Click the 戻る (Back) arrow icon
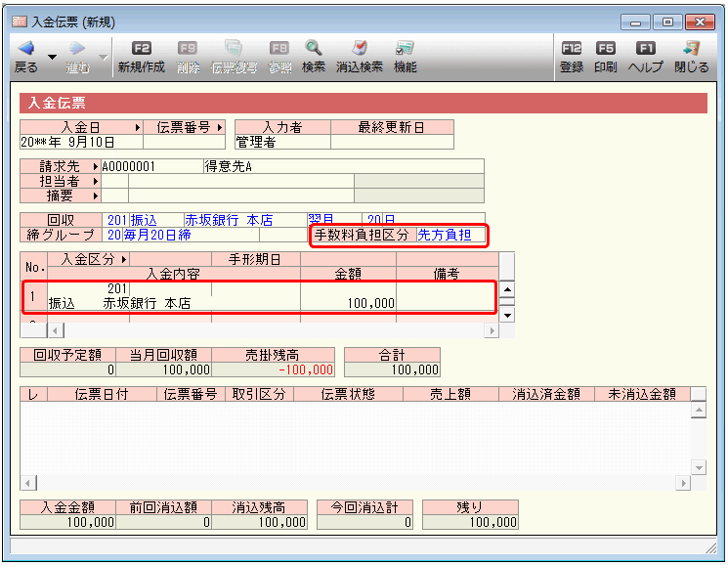 point(25,48)
